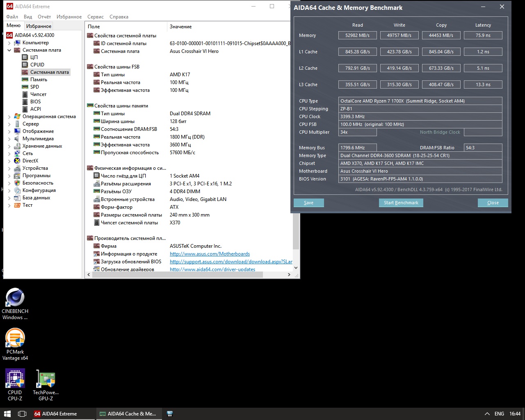Viewport: 525px width, 420px height.
Task: Click the Windows Start button
Action: coord(7,414)
